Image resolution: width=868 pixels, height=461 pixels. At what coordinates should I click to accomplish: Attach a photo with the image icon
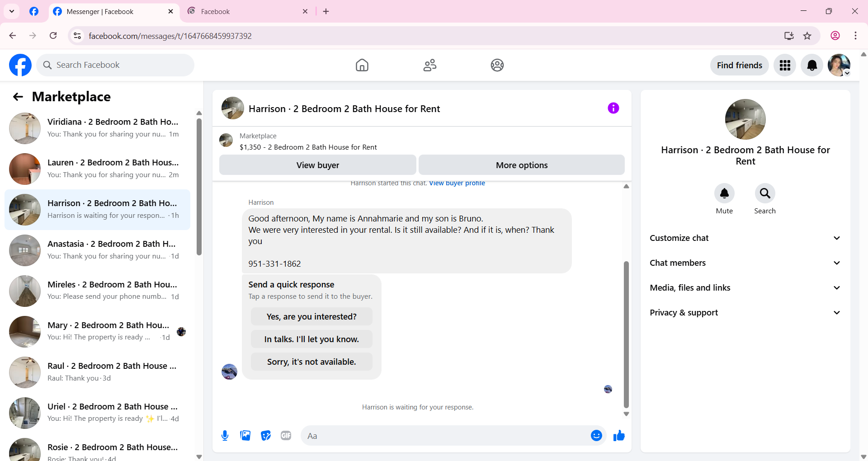click(245, 436)
